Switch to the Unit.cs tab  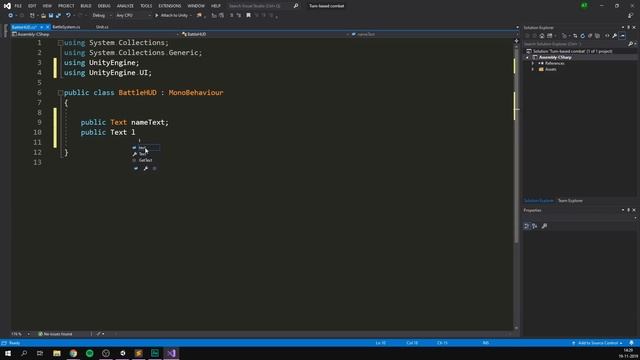tap(102, 27)
